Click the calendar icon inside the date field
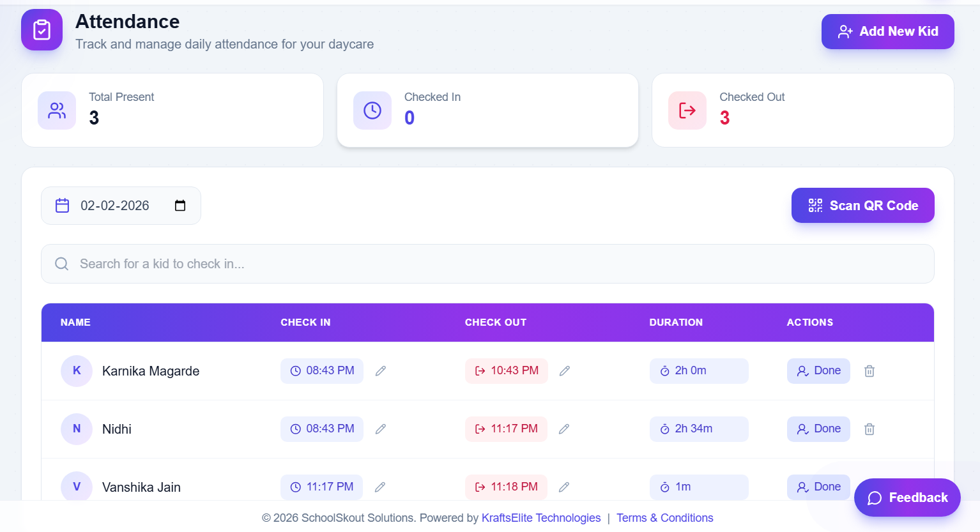 pyautogui.click(x=62, y=205)
